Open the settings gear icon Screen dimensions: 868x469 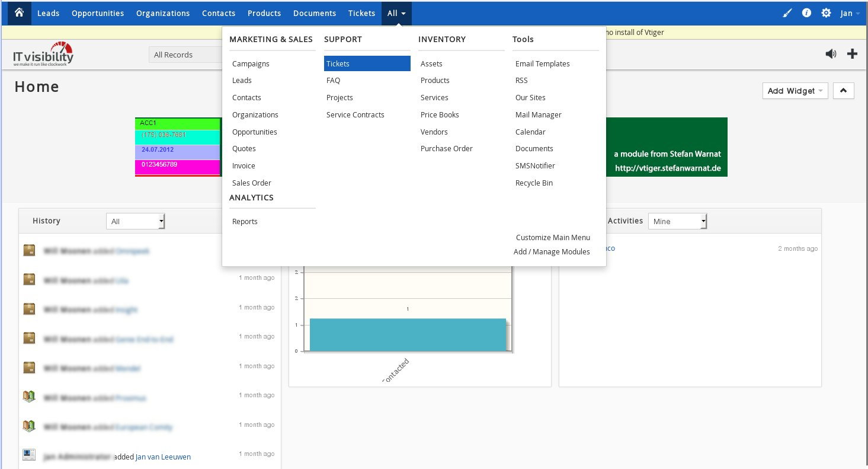tap(826, 12)
